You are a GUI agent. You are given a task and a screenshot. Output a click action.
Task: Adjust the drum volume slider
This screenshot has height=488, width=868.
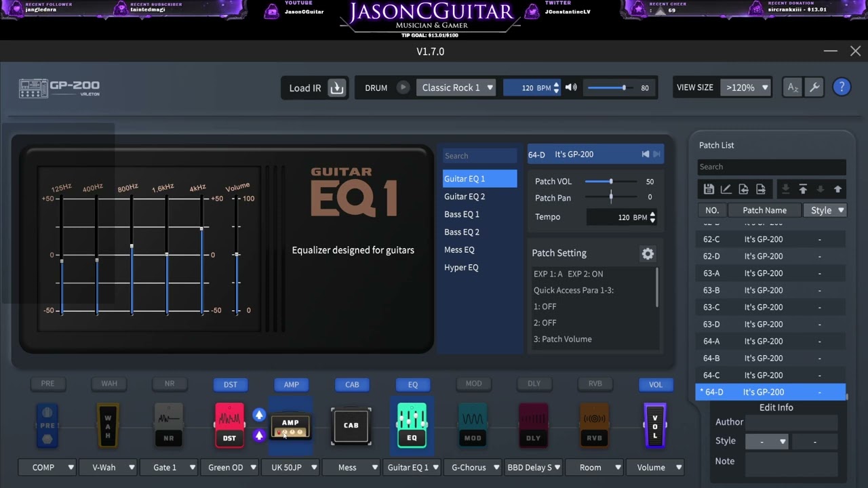[x=612, y=87]
